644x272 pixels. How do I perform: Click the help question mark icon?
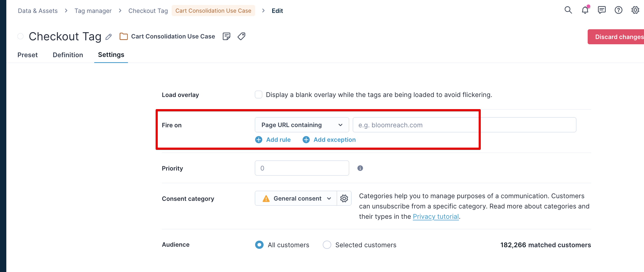(618, 10)
